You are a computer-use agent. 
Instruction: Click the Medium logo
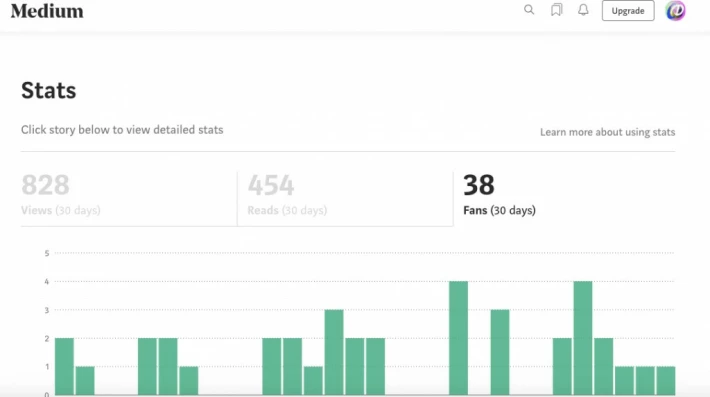click(x=47, y=11)
